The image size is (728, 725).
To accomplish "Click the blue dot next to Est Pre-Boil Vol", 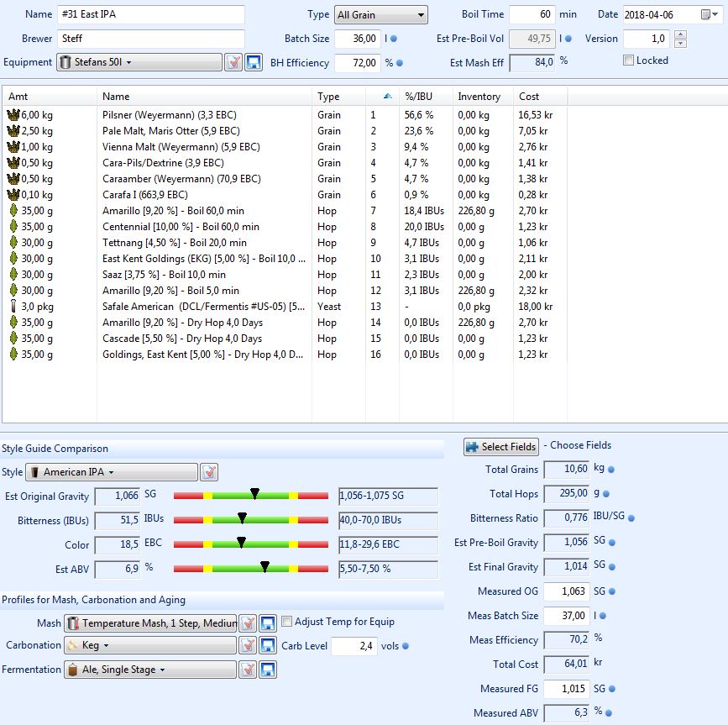I will (568, 39).
